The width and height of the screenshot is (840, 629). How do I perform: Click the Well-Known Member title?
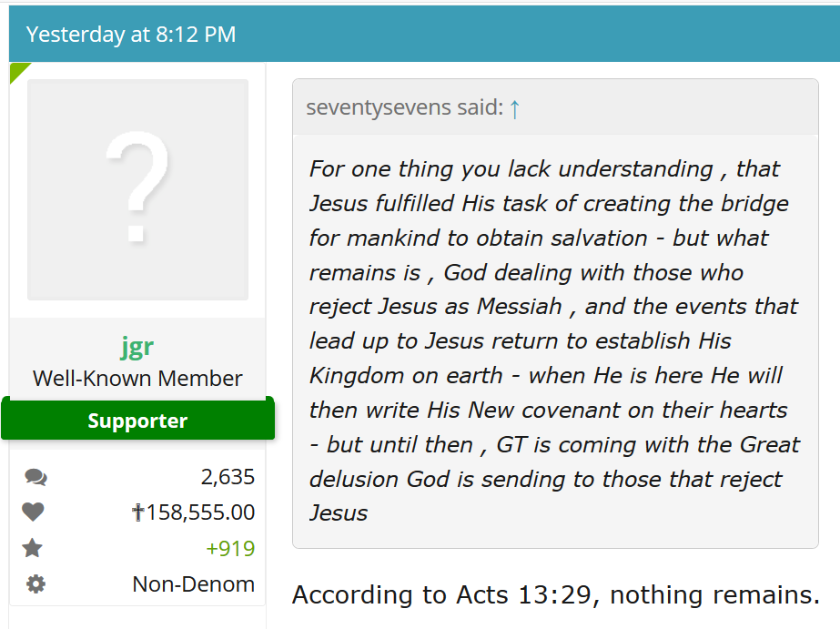pos(137,379)
